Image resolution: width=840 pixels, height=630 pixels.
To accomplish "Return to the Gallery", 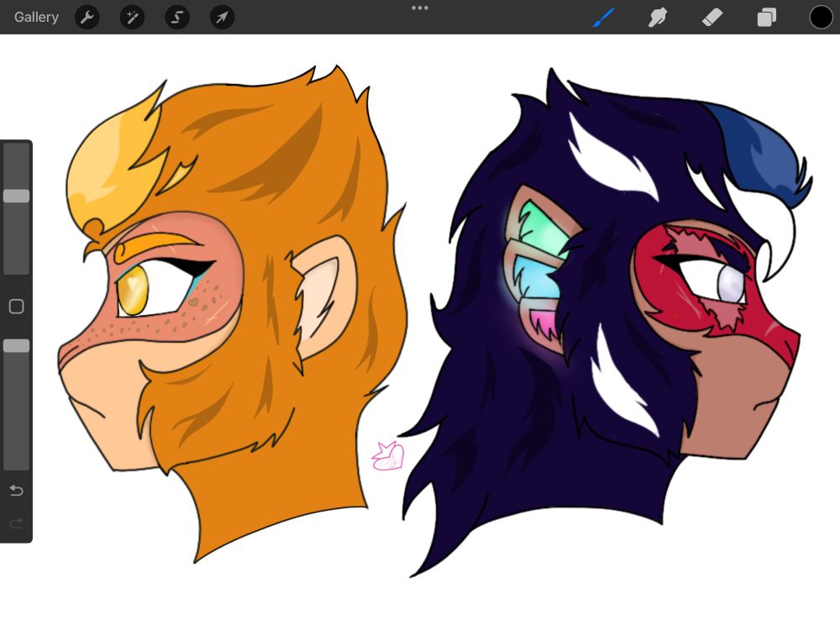I will point(36,17).
